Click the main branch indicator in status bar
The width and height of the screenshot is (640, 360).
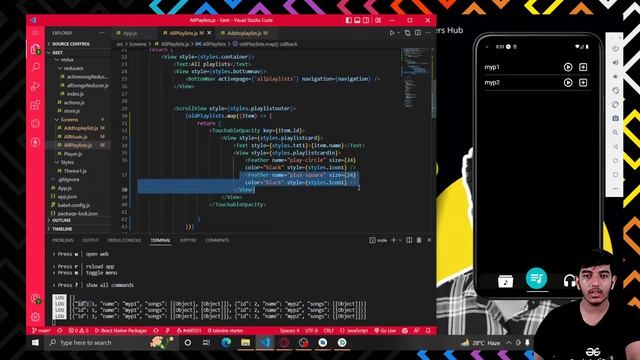(42, 331)
